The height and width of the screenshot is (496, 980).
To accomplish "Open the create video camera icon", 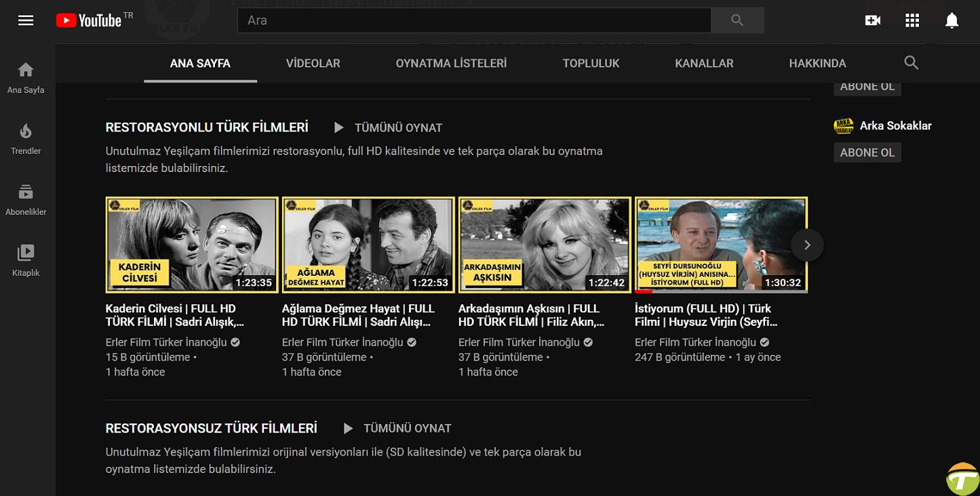I will click(x=873, y=20).
